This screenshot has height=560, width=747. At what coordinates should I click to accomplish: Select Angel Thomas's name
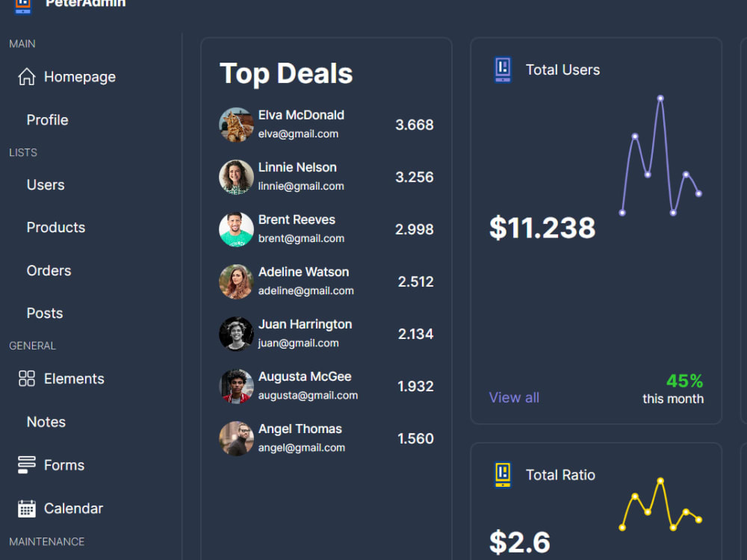click(x=300, y=429)
